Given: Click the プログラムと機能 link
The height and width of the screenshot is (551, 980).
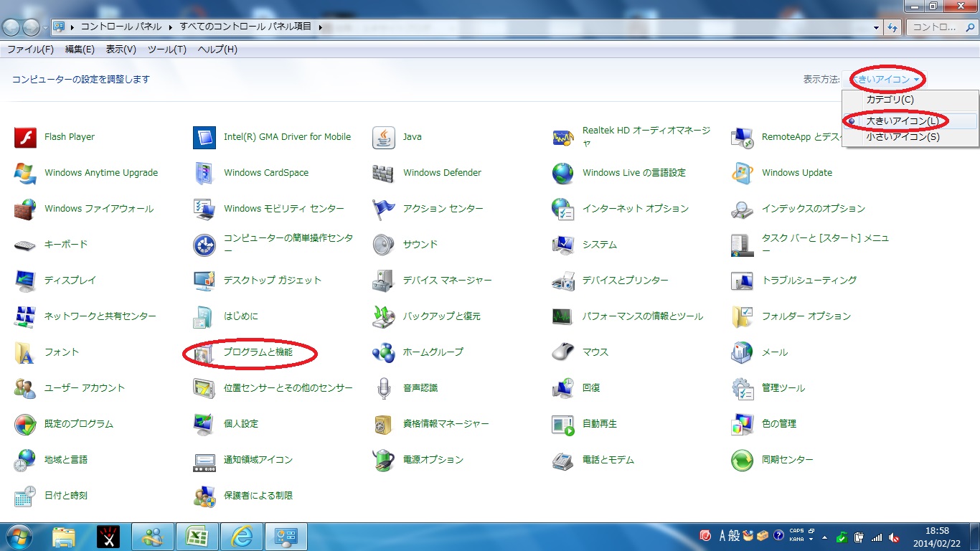Looking at the screenshot, I should click(258, 352).
